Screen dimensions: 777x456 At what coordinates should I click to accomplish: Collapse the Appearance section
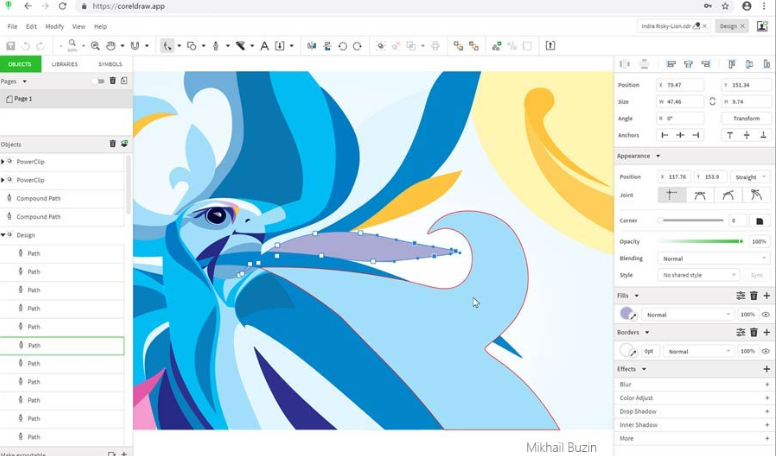click(658, 156)
